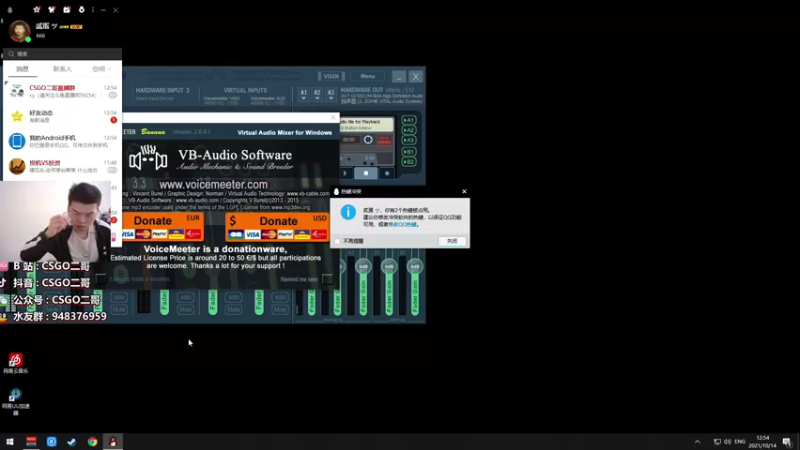Image resolution: width=800 pixels, height=450 pixels.
Task: Click the 关闭 button in hotkey dialog
Action: (x=452, y=241)
